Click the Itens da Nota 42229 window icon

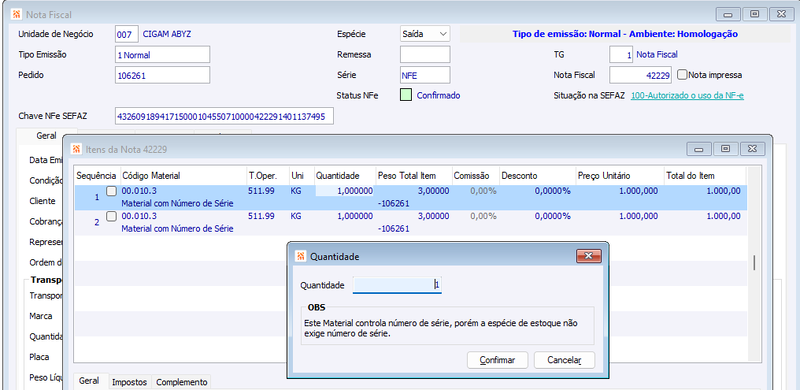77,149
